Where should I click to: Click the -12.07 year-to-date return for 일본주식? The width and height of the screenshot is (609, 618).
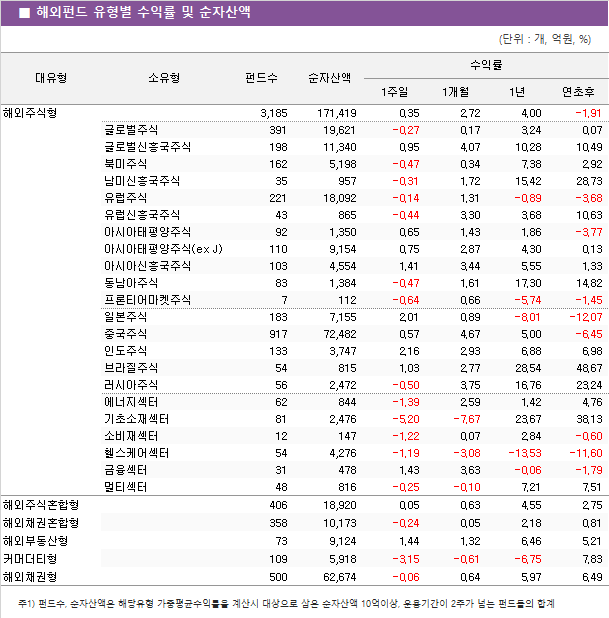click(586, 317)
